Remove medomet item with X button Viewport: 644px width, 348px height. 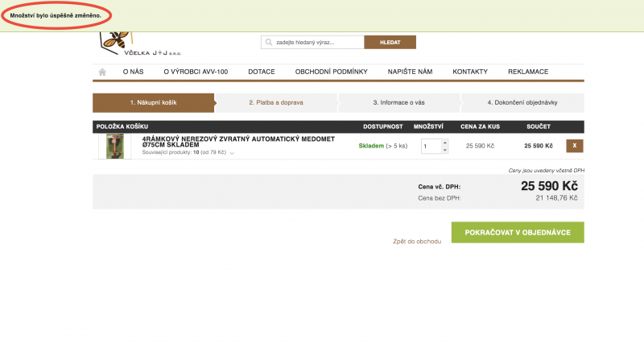pos(575,146)
